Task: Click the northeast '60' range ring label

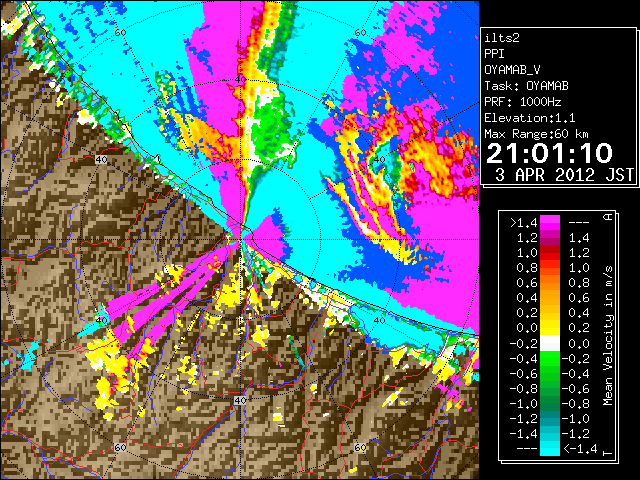Action: [x=360, y=33]
